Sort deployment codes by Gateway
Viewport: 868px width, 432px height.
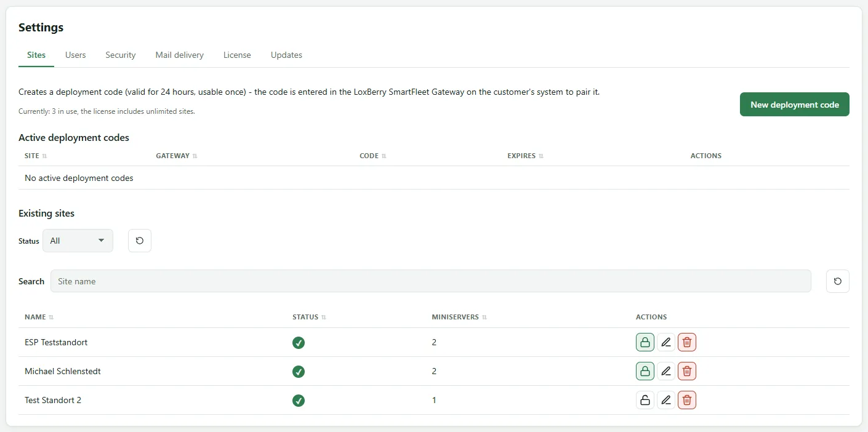pos(177,156)
